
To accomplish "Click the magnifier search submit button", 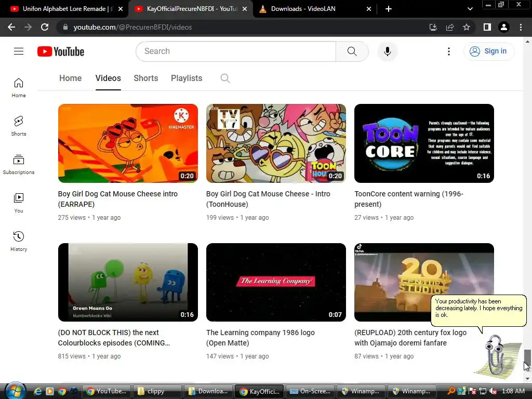I will [x=352, y=51].
